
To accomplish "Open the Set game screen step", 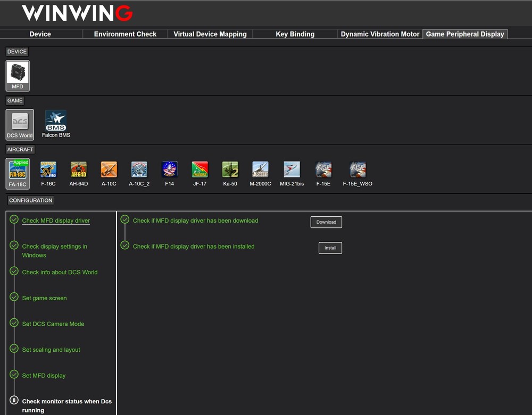I will (45, 298).
